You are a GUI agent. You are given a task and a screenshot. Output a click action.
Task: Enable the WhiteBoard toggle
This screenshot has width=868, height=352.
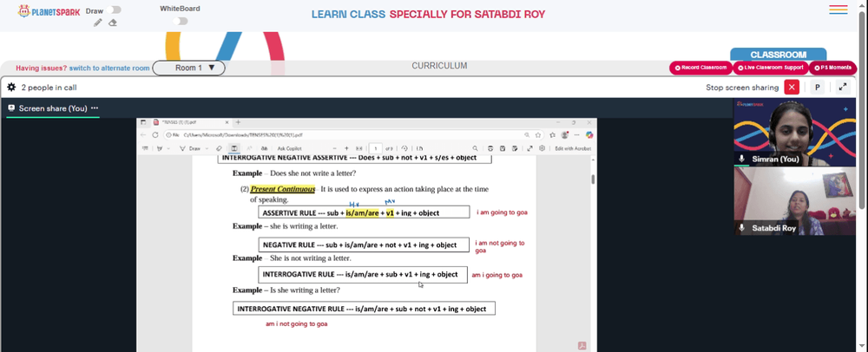[x=181, y=21]
